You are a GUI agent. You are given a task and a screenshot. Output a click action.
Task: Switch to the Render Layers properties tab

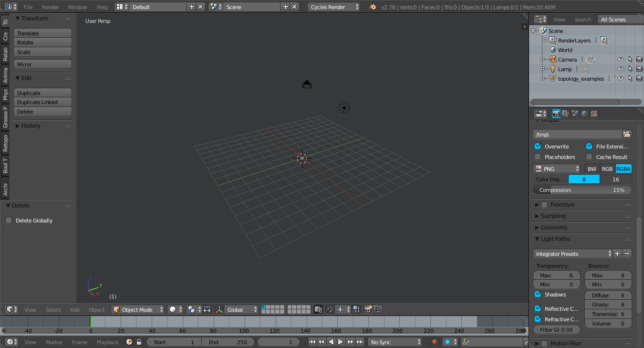(x=566, y=113)
